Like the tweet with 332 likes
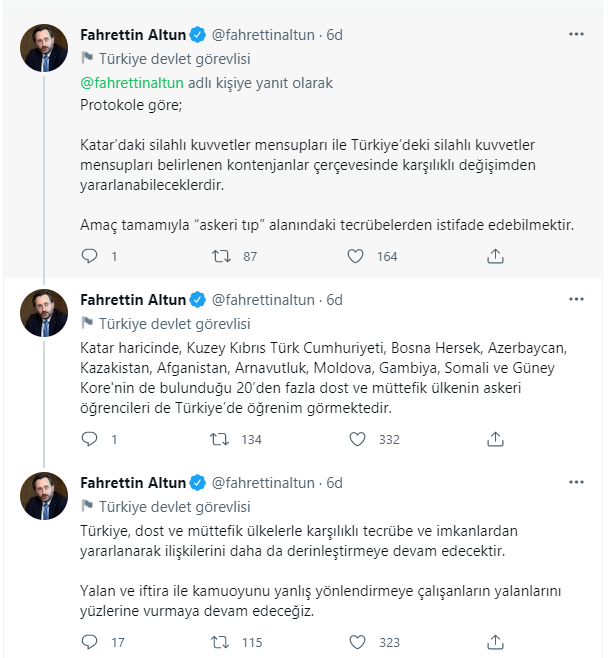 pyautogui.click(x=357, y=439)
